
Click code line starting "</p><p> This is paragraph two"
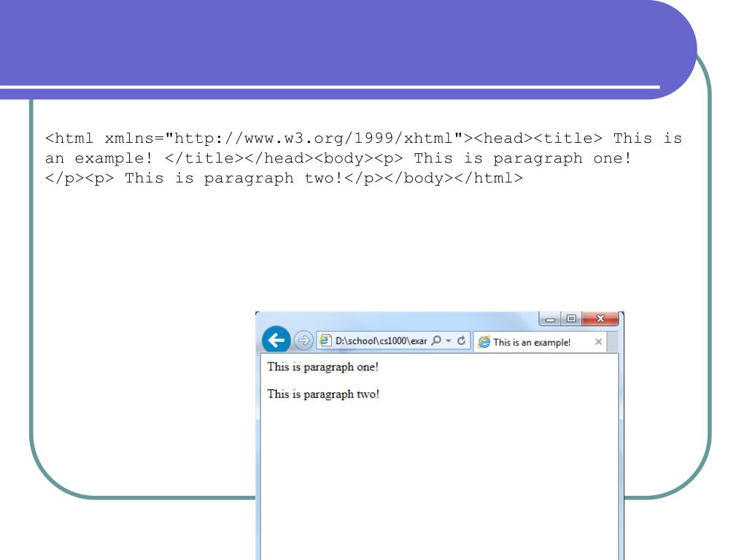[x=284, y=179]
